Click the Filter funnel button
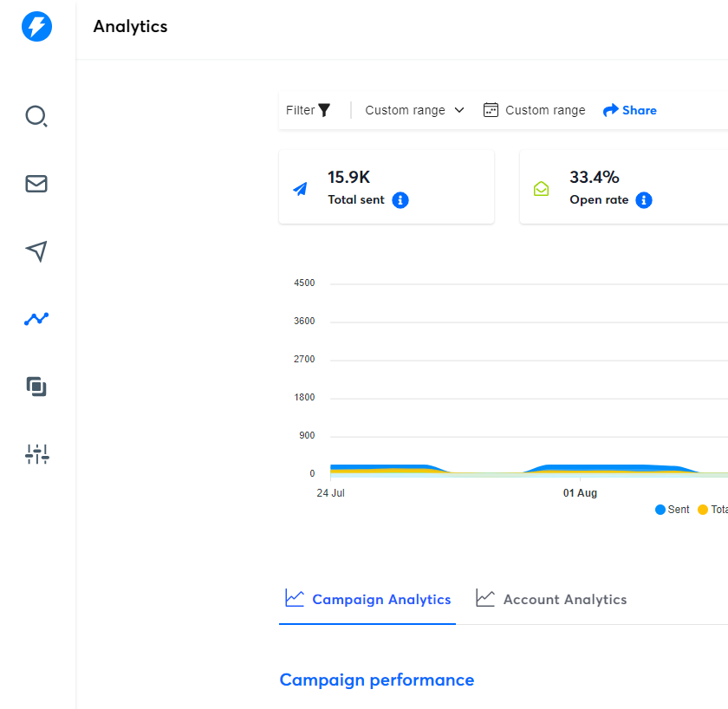This screenshot has width=728, height=709. pyautogui.click(x=309, y=110)
